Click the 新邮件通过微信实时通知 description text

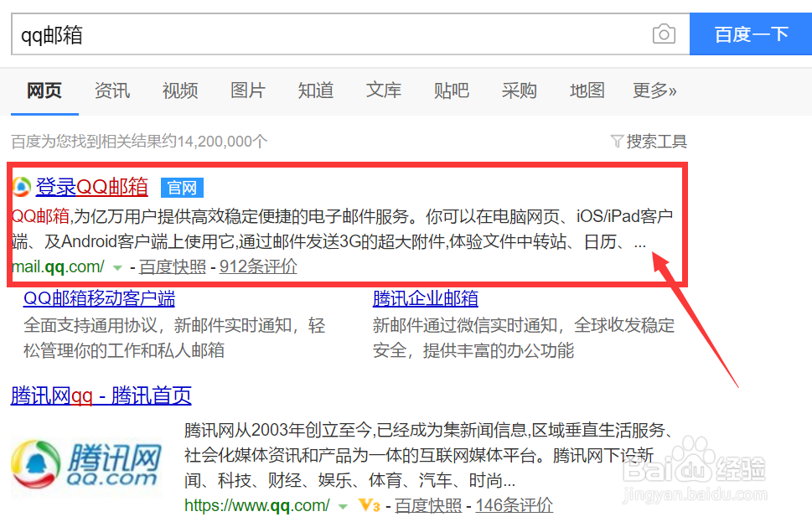524,338
